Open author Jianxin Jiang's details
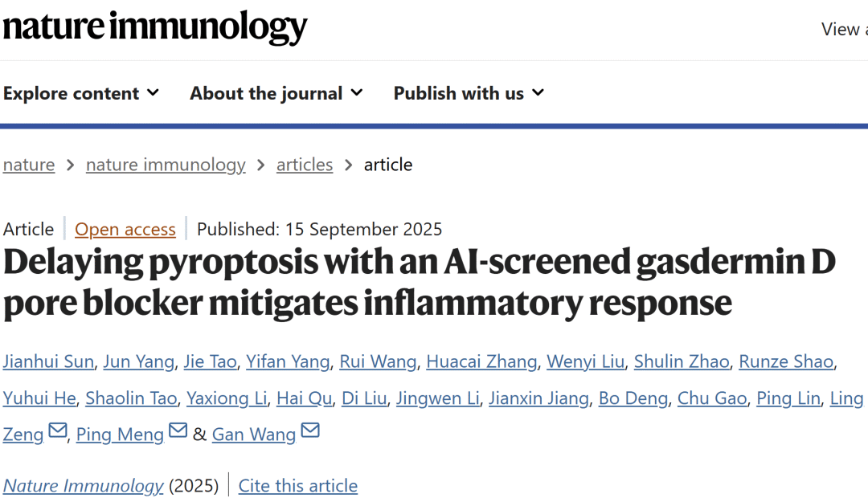This screenshot has height=502, width=868. tap(540, 398)
